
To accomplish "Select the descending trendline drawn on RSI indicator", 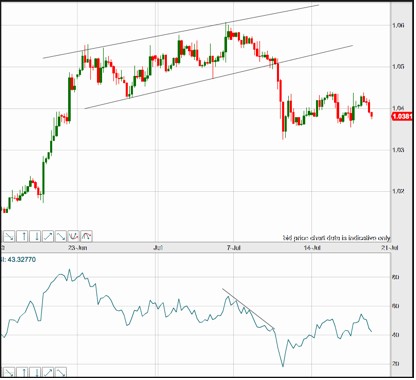I will click(248, 309).
